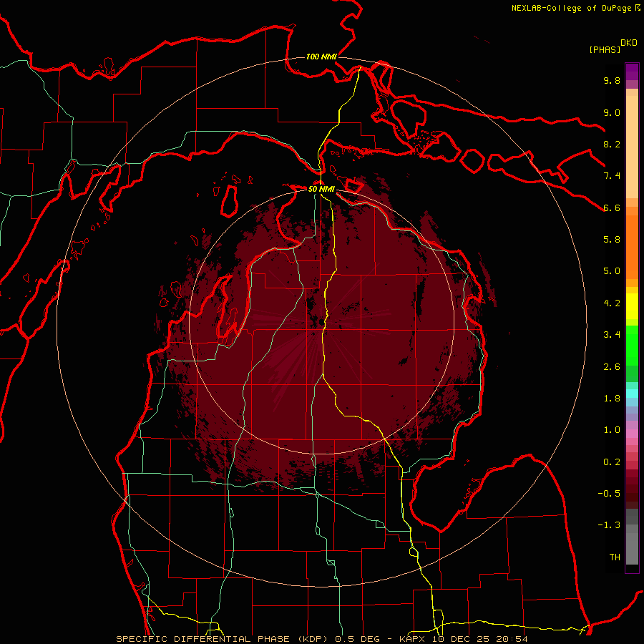
Task: Click the light peach segment of color bar
Action: [632, 148]
